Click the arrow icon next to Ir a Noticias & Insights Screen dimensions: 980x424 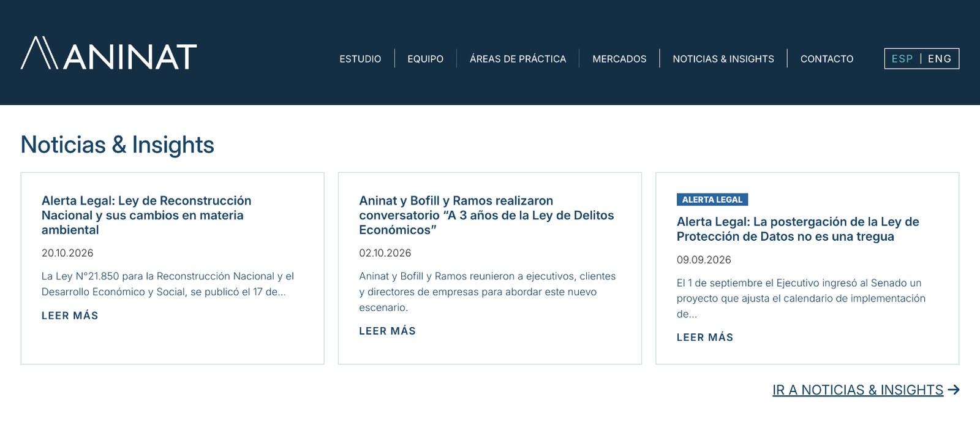tap(953, 390)
